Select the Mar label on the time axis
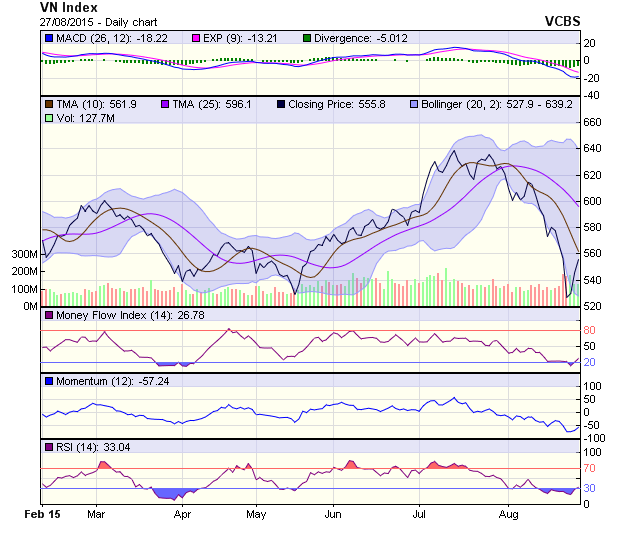This screenshot has width=620, height=535. [x=97, y=514]
